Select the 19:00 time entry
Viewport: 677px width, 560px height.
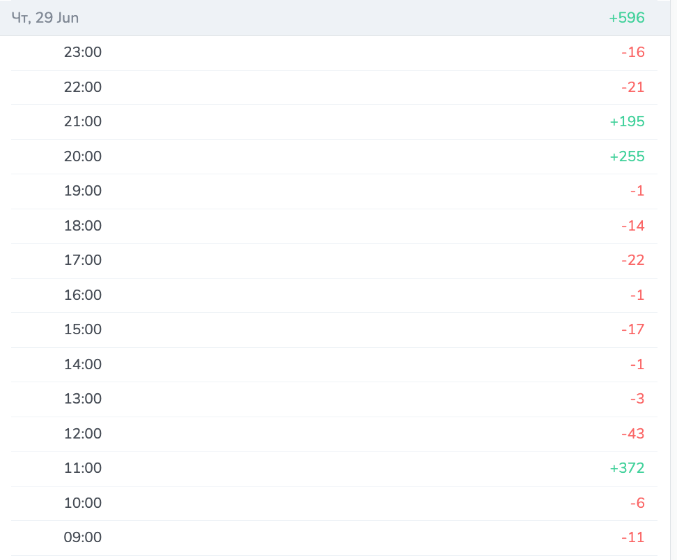(x=82, y=191)
